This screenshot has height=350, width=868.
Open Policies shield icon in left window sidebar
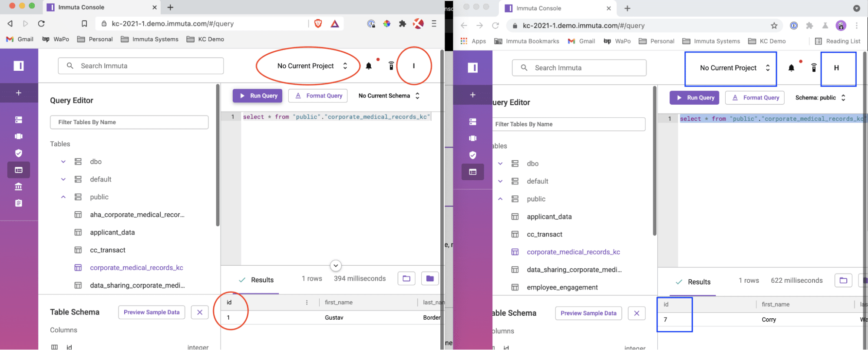(19, 153)
